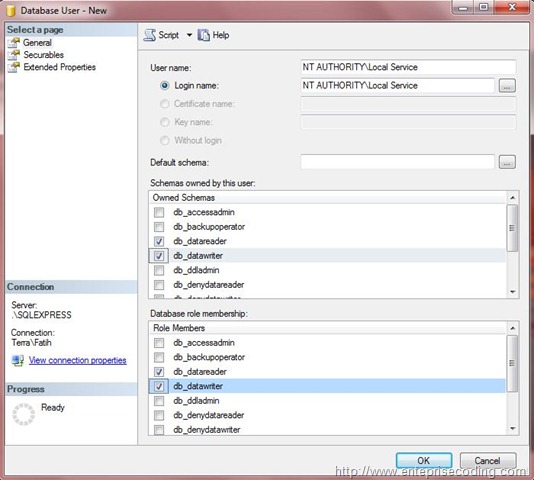Check db_ddladmin in Owned Schemas
Image resolution: width=534 pixels, height=480 pixels.
click(x=159, y=270)
